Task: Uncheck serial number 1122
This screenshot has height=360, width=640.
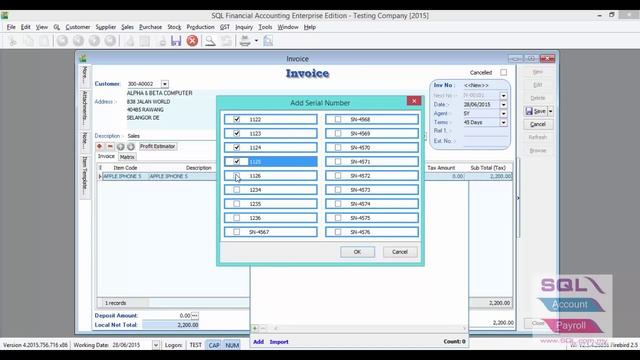Action: [x=237, y=119]
